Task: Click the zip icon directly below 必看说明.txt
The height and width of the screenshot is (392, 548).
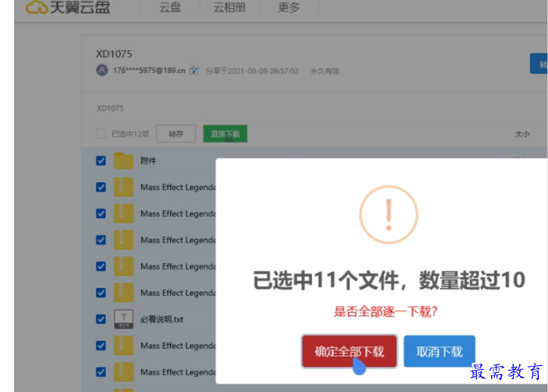Action: pos(123,345)
